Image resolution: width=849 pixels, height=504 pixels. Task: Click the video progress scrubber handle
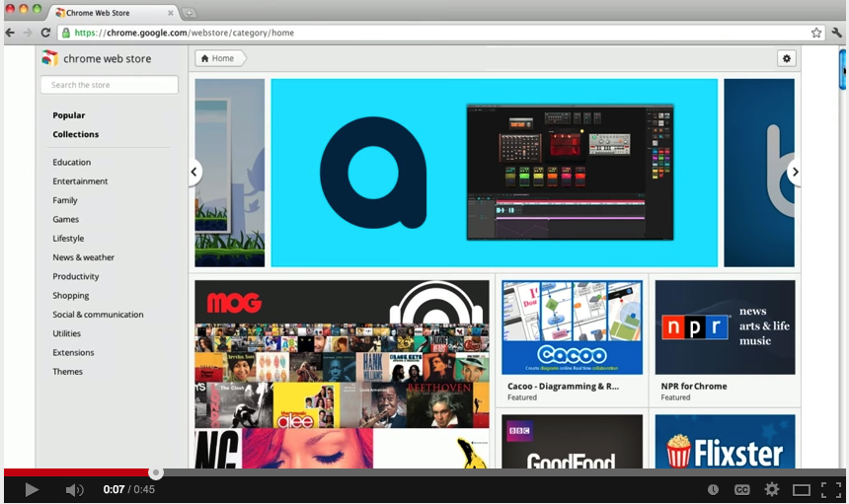point(156,473)
